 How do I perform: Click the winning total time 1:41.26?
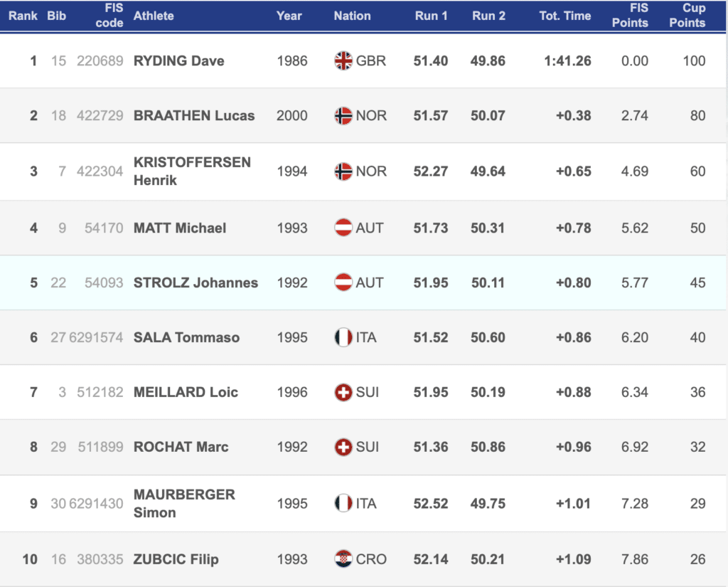pos(567,61)
